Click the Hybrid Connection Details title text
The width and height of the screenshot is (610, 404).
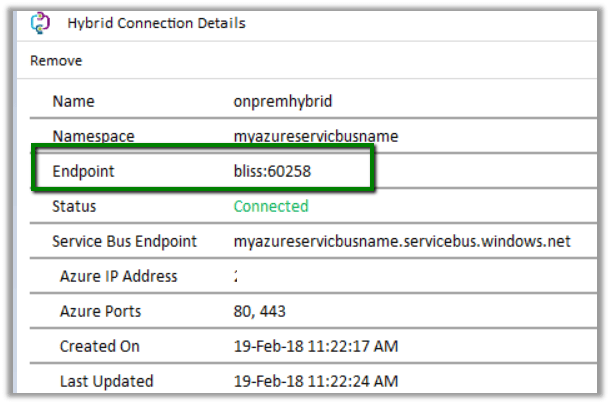tap(156, 22)
